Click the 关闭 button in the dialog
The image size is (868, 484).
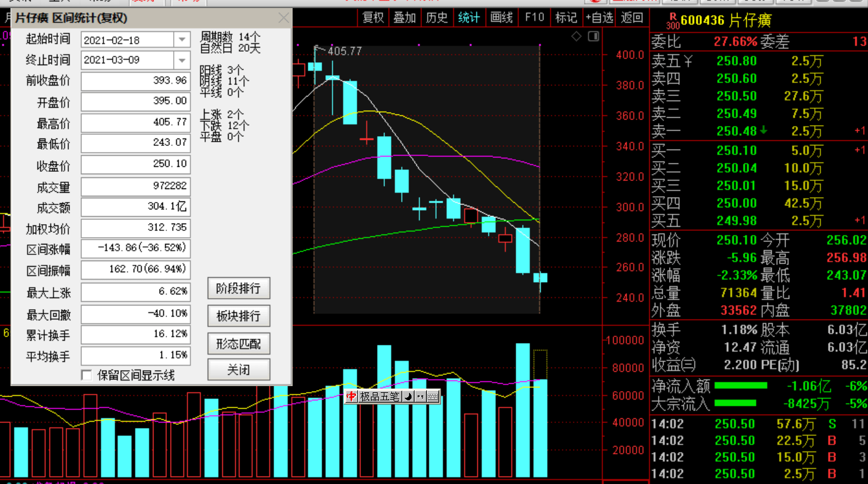tap(239, 370)
